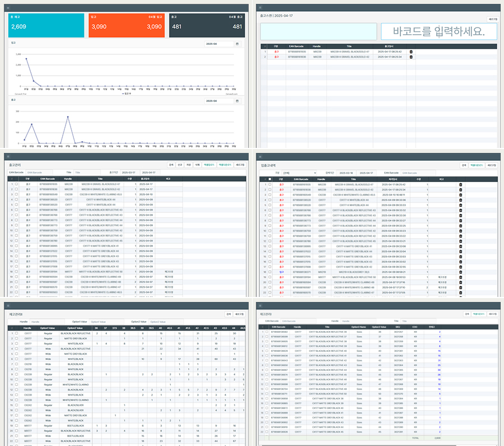This screenshot has height=446, width=504.
Task: Open calendar picker for 출고 chart month
Action: coord(237,101)
